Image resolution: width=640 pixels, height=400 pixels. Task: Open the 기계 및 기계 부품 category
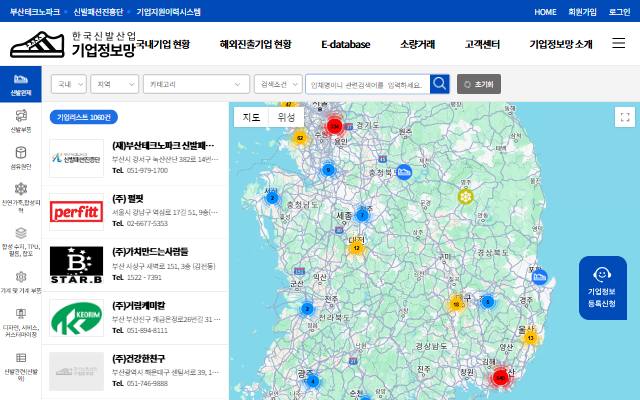click(x=21, y=282)
